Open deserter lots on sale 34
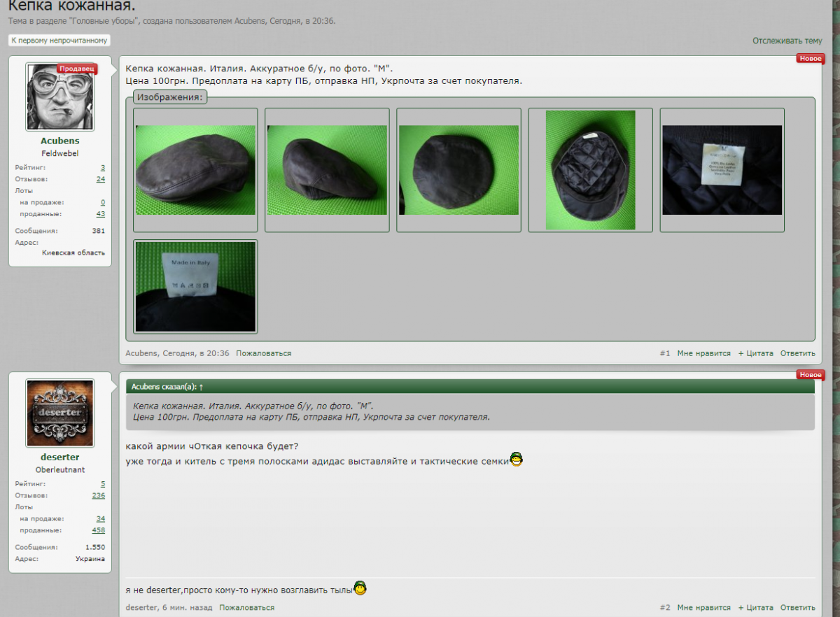The height and width of the screenshot is (617, 840). pos(101,518)
